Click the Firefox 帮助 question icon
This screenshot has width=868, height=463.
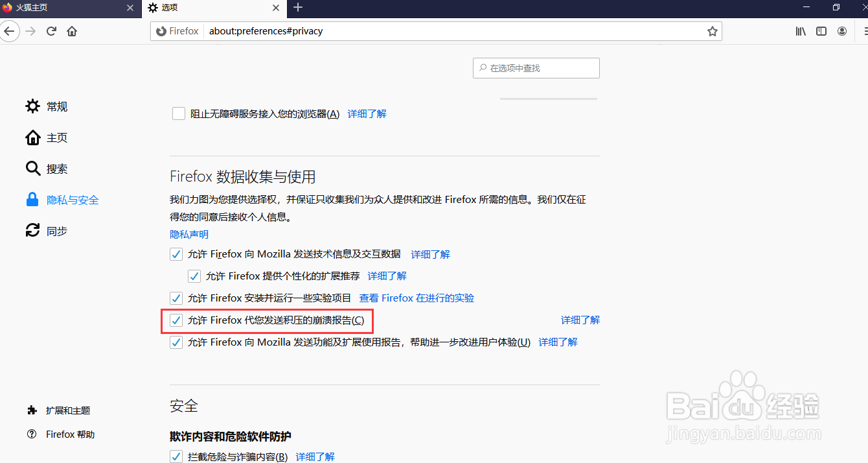coord(32,434)
